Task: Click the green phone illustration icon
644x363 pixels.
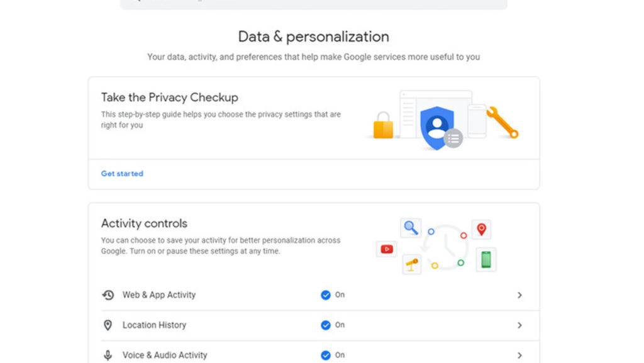Action: [486, 259]
